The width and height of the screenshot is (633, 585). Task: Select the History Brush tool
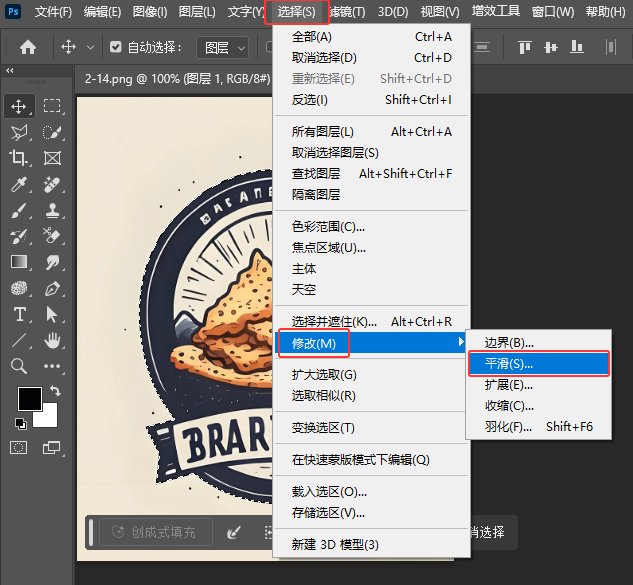[x=19, y=236]
